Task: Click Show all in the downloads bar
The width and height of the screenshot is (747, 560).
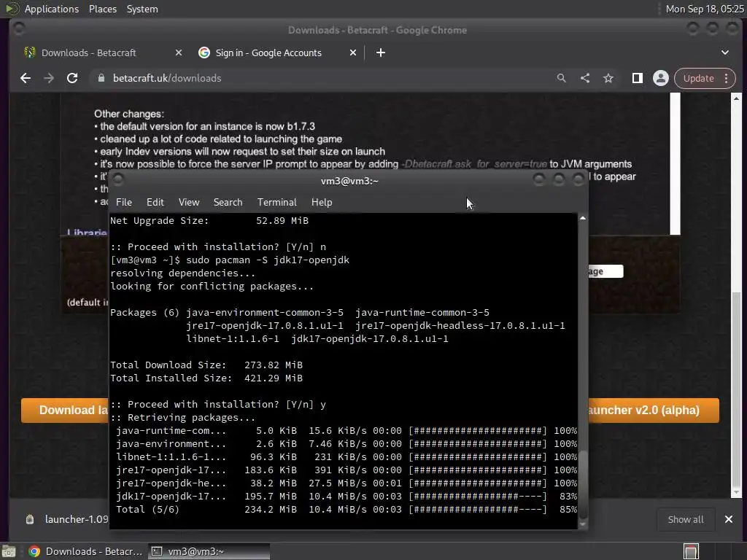Action: tap(686, 519)
